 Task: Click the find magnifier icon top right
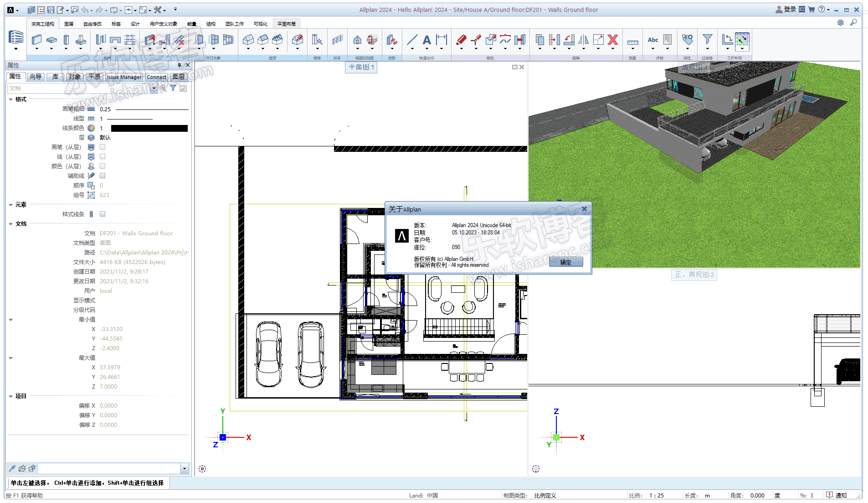pyautogui.click(x=853, y=22)
